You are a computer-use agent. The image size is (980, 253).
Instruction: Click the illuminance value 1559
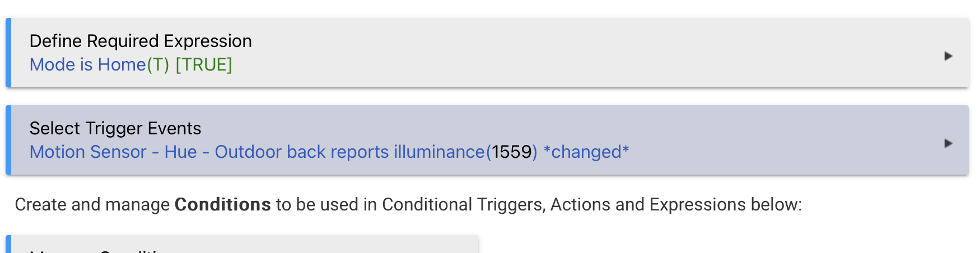511,152
